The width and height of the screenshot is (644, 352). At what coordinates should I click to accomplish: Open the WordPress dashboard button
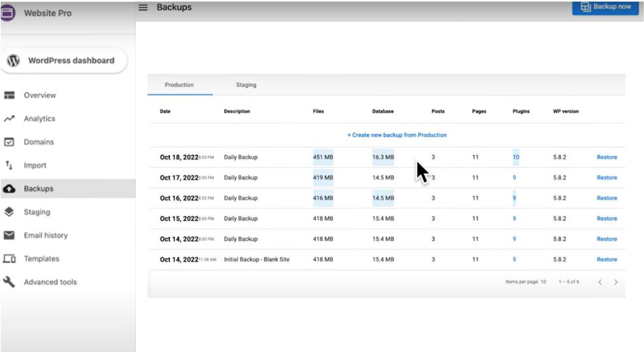tap(64, 61)
